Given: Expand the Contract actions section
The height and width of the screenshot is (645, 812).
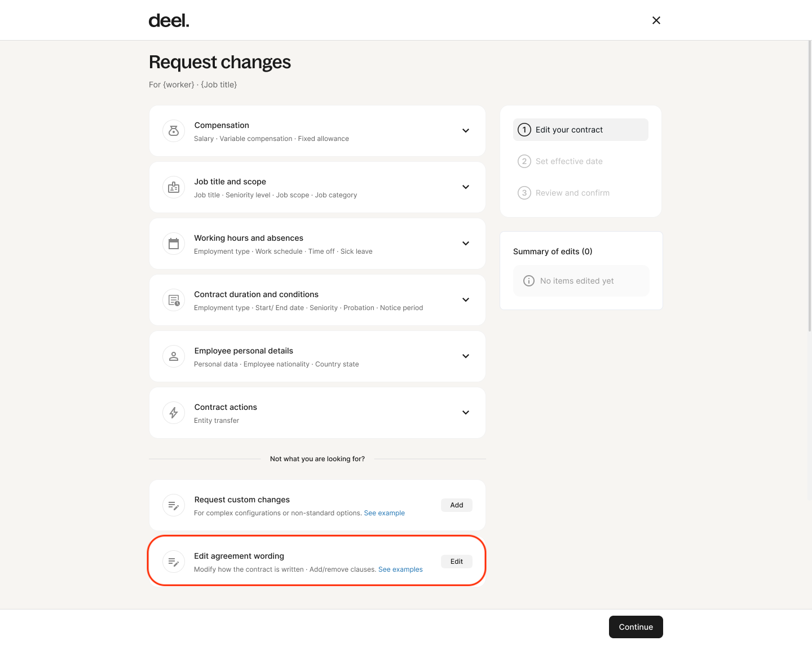Looking at the screenshot, I should point(466,412).
